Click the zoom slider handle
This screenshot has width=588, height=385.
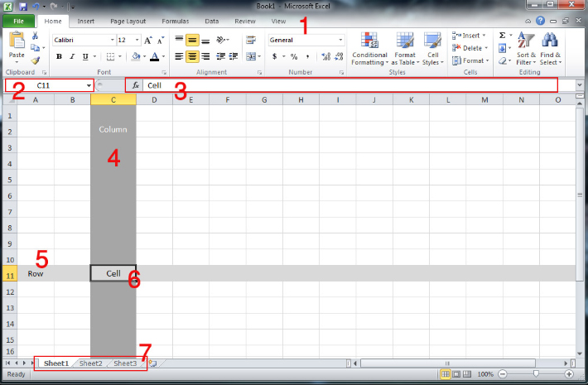tap(536, 373)
